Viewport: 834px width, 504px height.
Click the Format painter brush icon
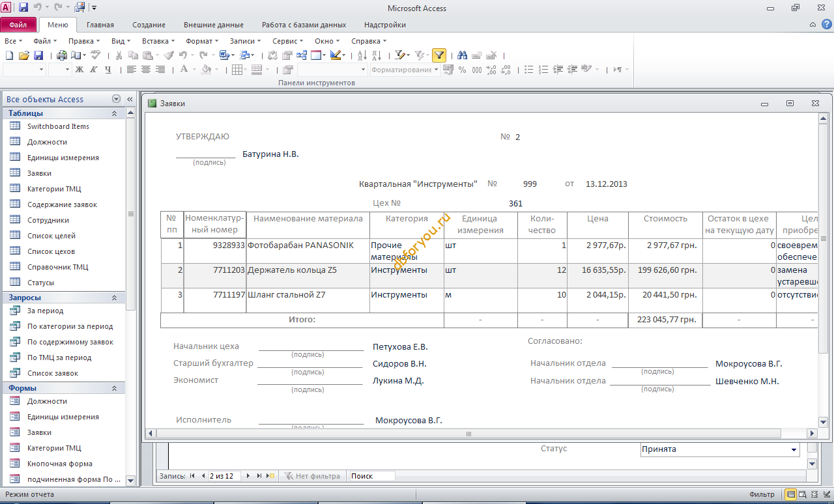[x=169, y=55]
